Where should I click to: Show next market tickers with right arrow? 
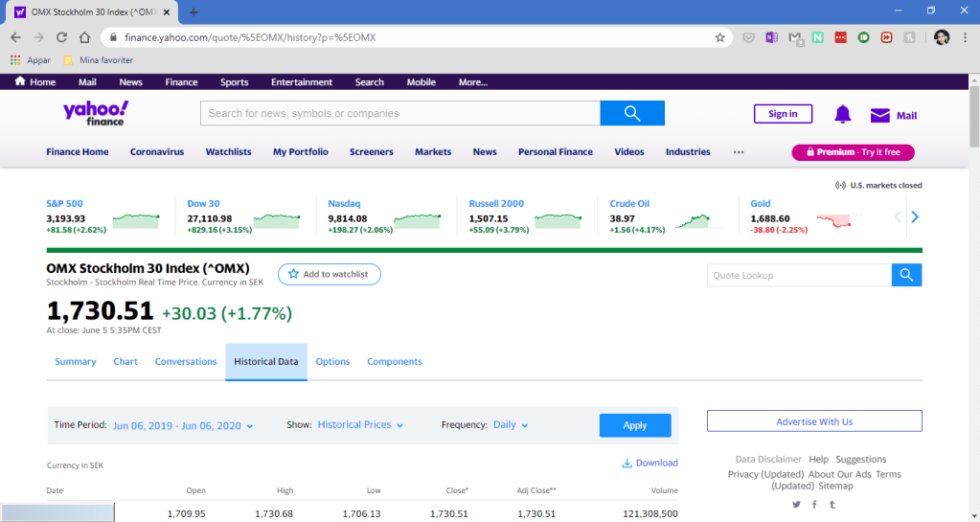coord(915,217)
